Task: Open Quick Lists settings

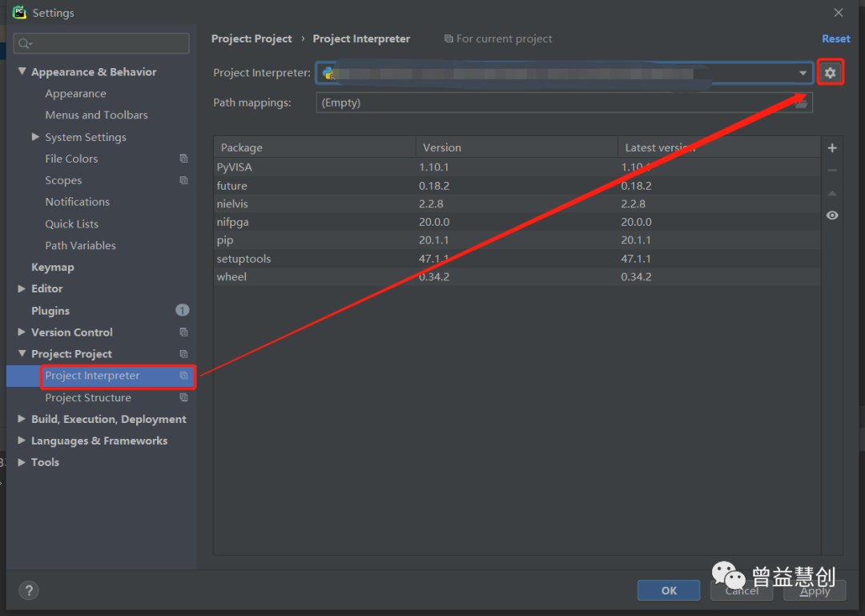Action: coord(72,223)
